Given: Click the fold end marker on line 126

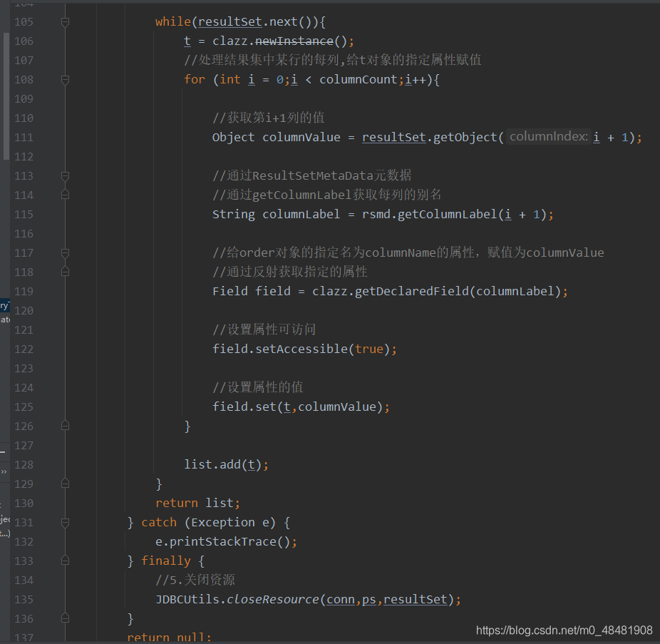Looking at the screenshot, I should point(66,426).
